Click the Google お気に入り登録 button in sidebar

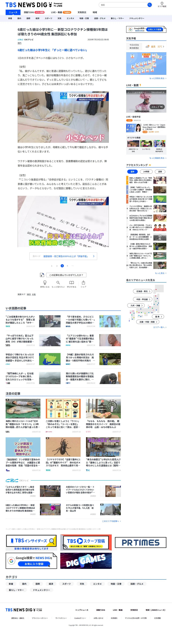pyautogui.click(x=155, y=30)
